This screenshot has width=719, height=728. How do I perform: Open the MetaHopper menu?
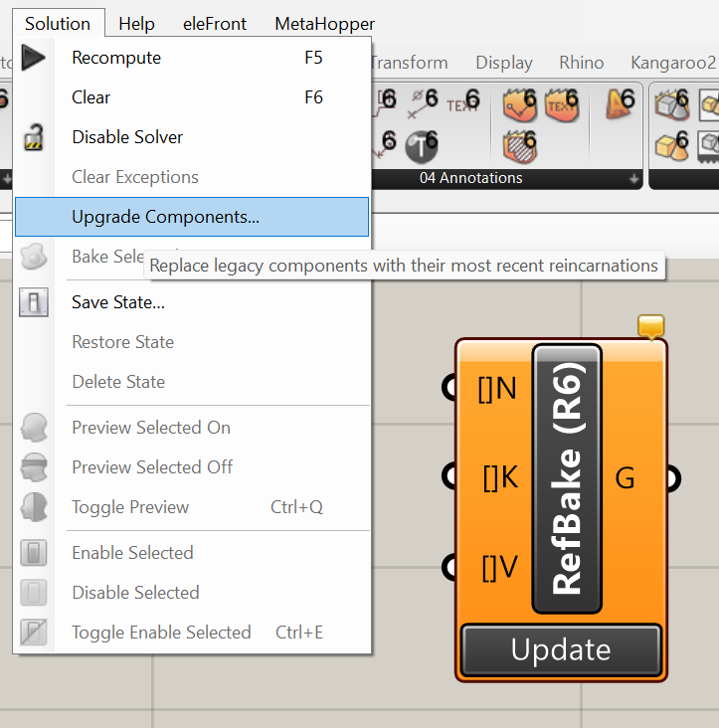324,24
